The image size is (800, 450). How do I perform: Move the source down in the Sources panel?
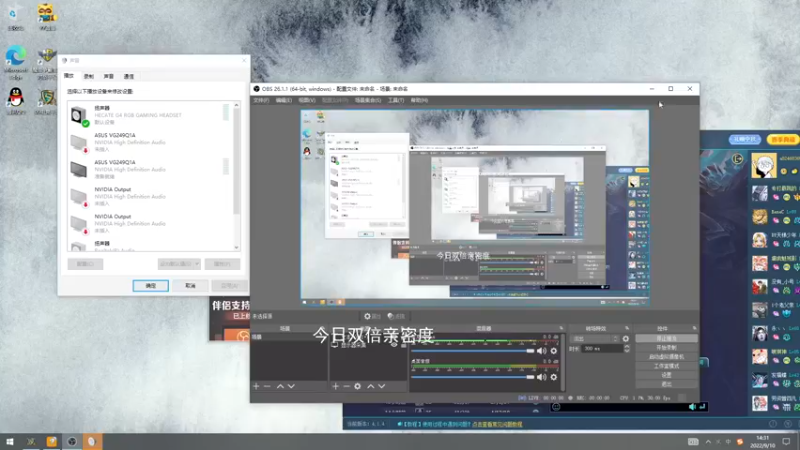(x=382, y=386)
